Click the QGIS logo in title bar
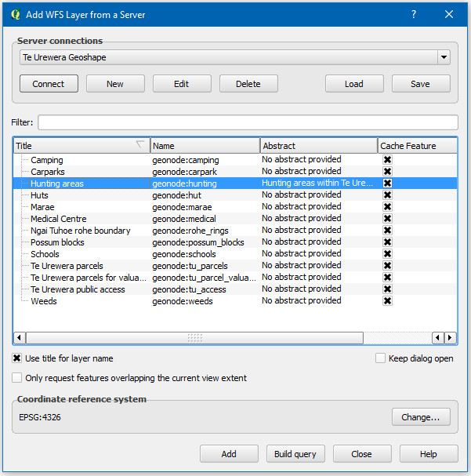Image resolution: width=471 pixels, height=476 pixels. click(x=15, y=15)
